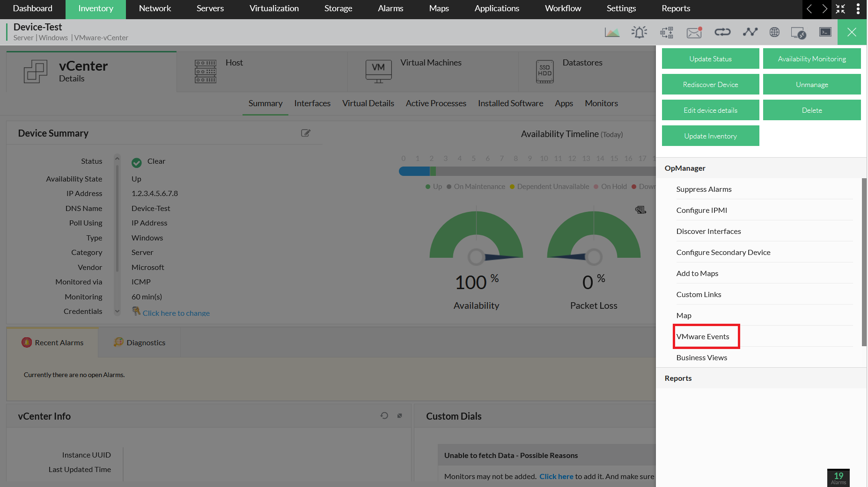Go to the Virtualization menu
The height and width of the screenshot is (487, 868).
(x=274, y=9)
